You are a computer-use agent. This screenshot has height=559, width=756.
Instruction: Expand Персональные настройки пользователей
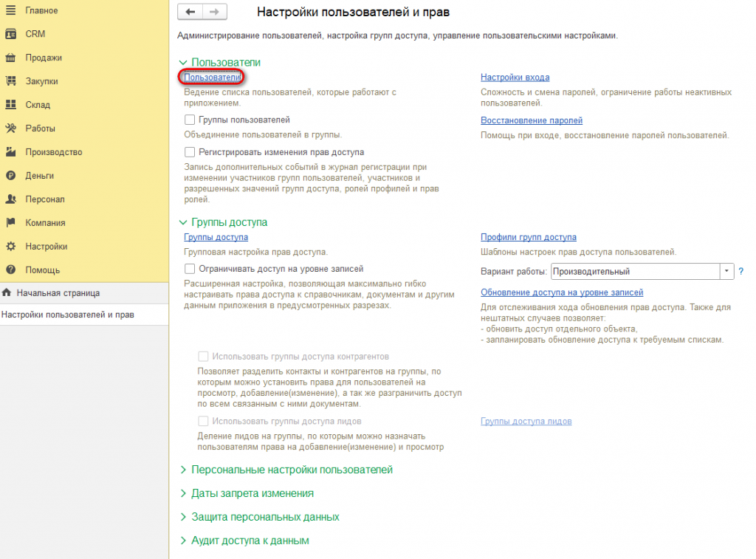pyautogui.click(x=183, y=470)
